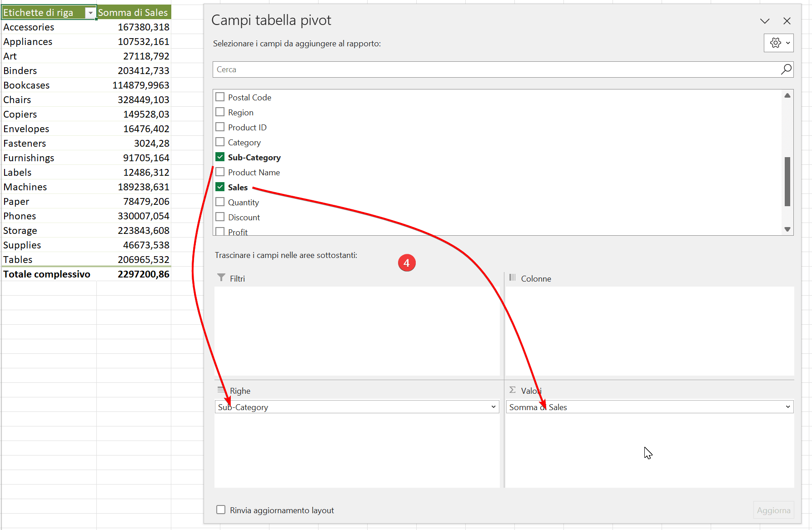Close the Campi tabella pivot pane
812x530 pixels.
787,21
